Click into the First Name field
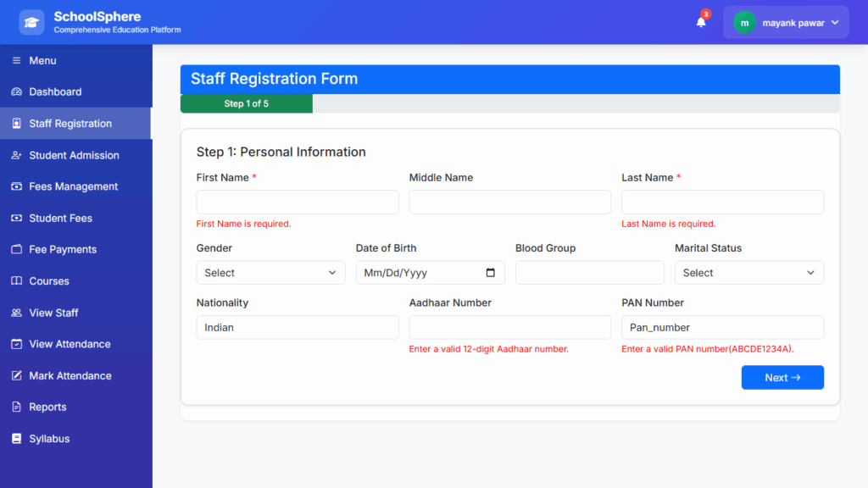The width and height of the screenshot is (868, 488). point(297,202)
